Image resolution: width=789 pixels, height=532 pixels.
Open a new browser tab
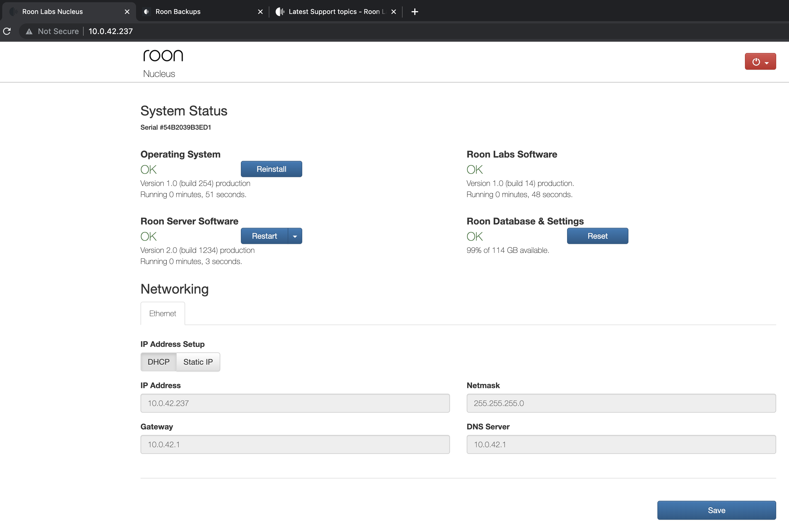tap(415, 12)
